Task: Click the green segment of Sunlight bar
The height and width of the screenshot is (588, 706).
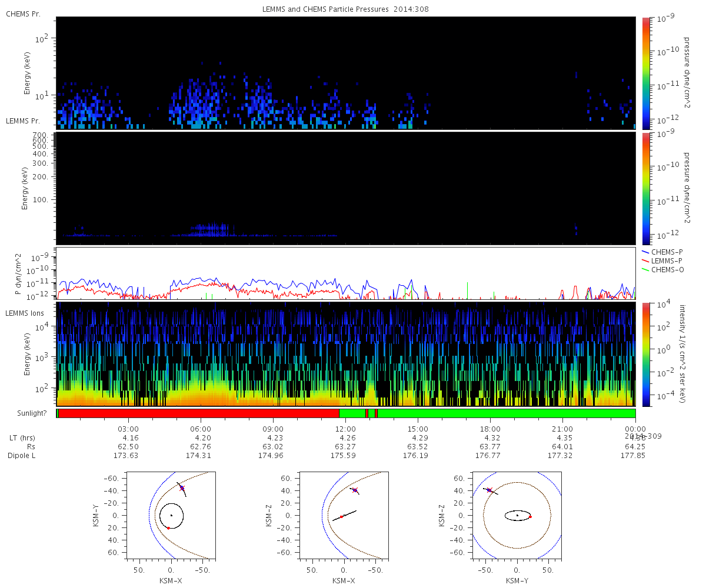Action: point(506,413)
